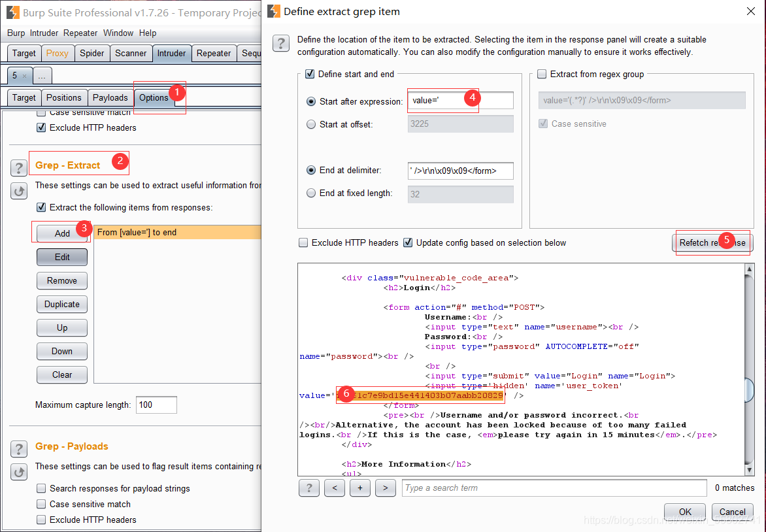Enable Search responses for payload strings
The width and height of the screenshot is (766, 532).
[x=42, y=488]
